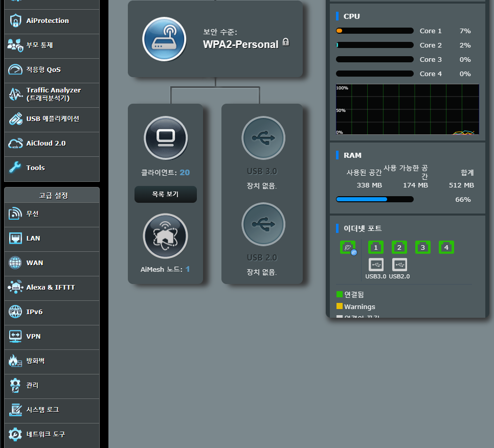Image resolution: width=494 pixels, height=448 pixels.
Task: Open USB 애플리케이션 menu item
Action: 52,120
